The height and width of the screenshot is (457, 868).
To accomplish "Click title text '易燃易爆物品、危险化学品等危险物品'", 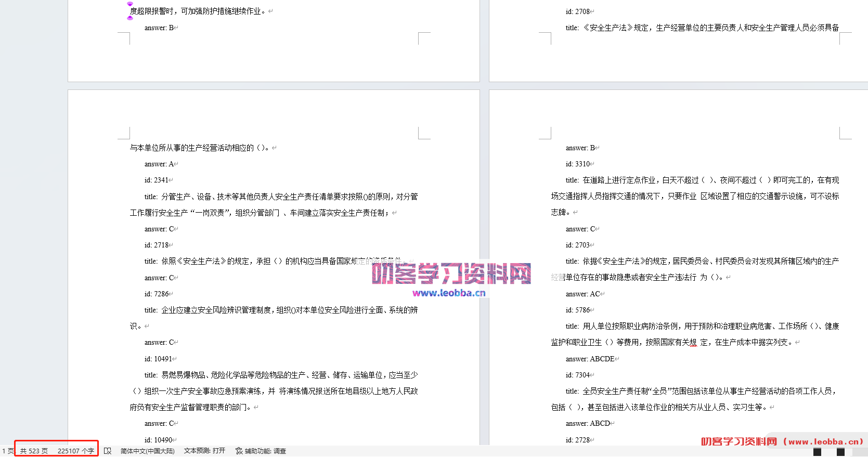I will tap(223, 375).
